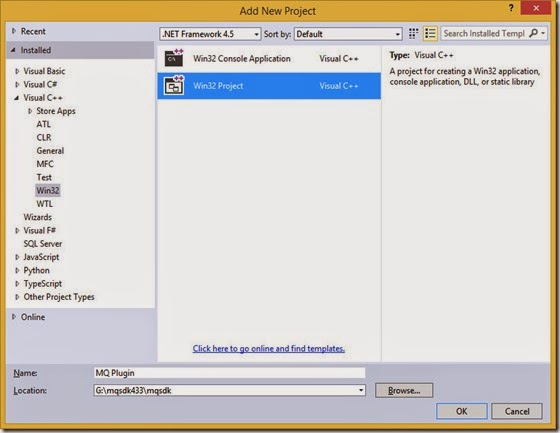Click the Cancel button

point(517,411)
